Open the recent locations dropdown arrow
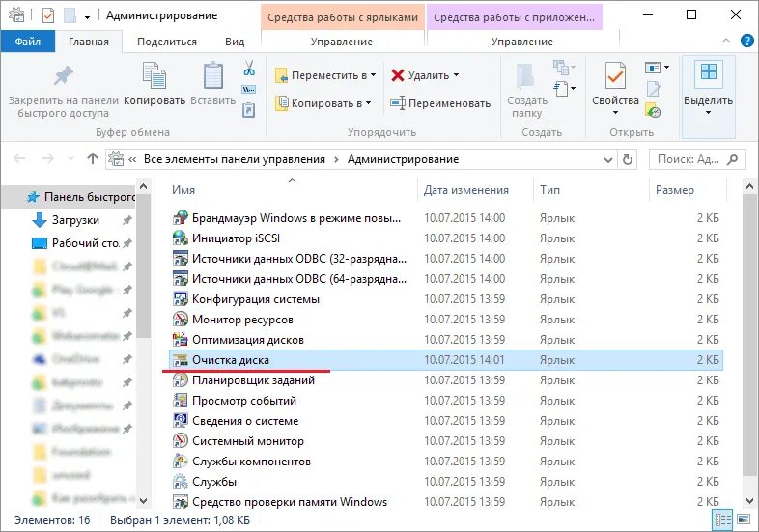This screenshot has width=759, height=532. point(70,158)
